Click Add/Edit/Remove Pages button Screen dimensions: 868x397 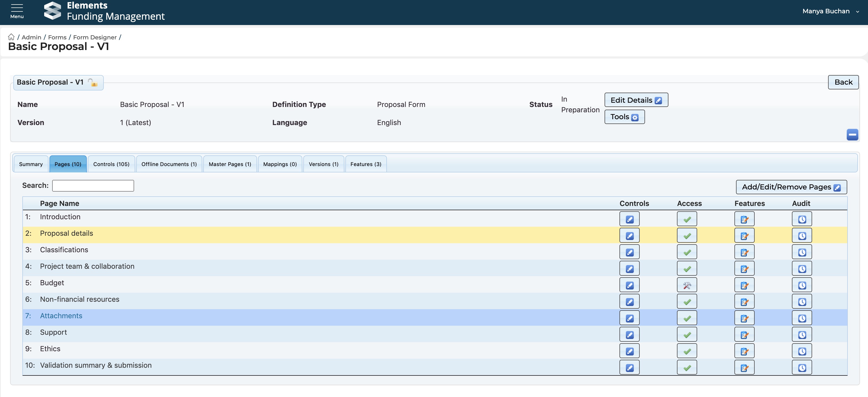pyautogui.click(x=791, y=187)
